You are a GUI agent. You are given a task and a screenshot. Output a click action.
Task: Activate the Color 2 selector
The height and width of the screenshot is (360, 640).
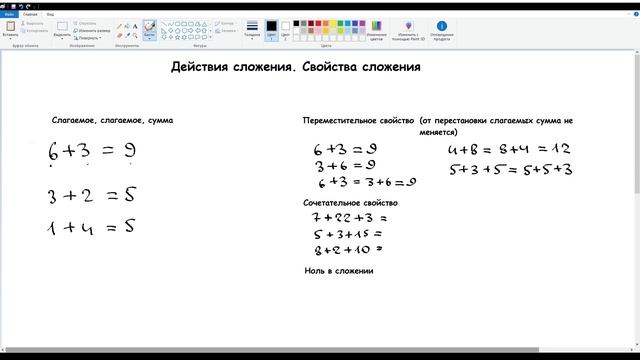[x=286, y=30]
